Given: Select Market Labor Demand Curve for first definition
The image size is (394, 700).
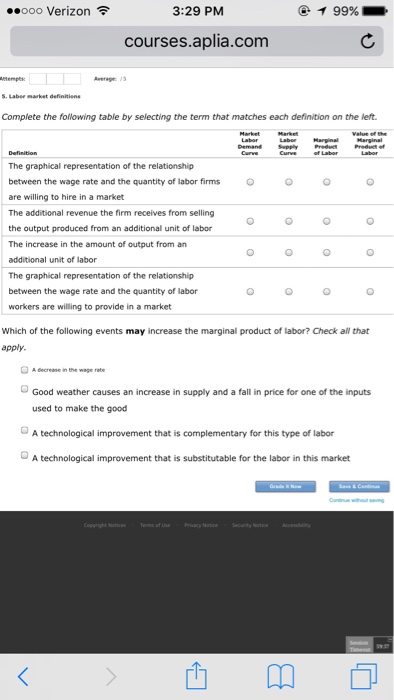Looking at the screenshot, I should [x=250, y=182].
